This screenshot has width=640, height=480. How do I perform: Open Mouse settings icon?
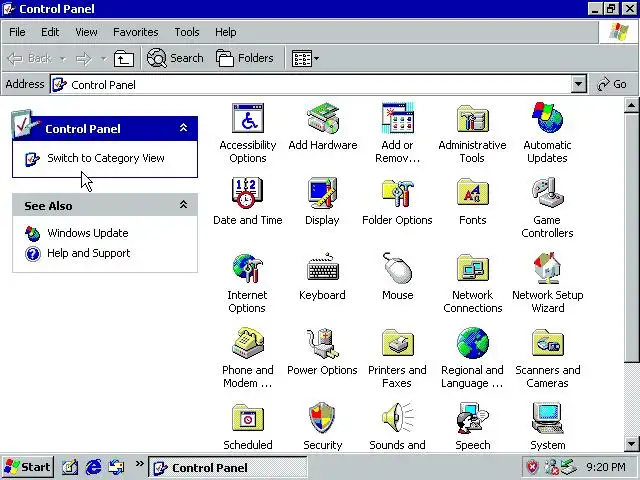[398, 268]
